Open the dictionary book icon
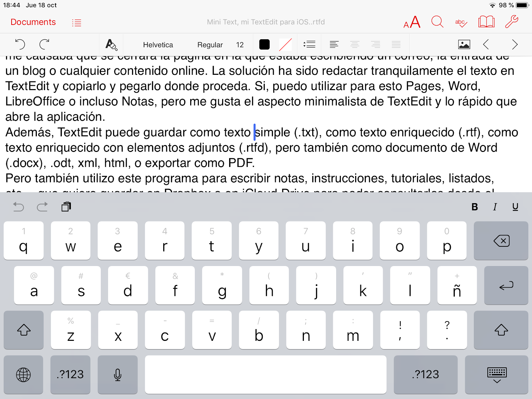532x399 pixels. [486, 22]
